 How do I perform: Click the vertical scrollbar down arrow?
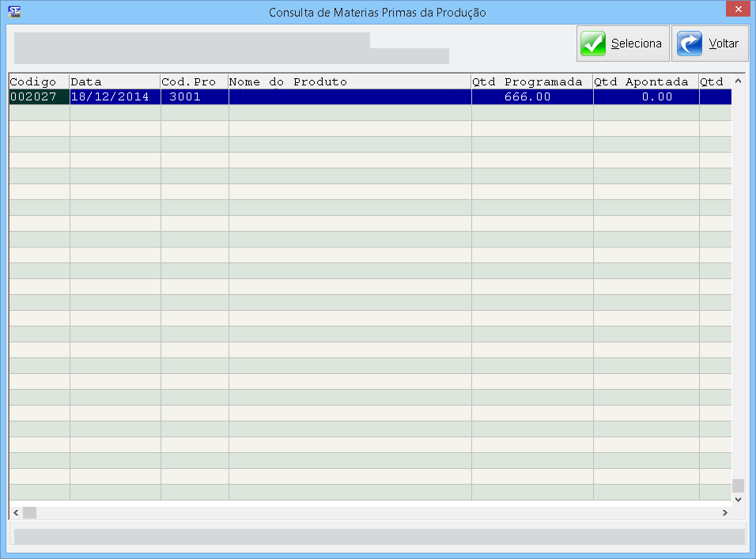pos(739,499)
